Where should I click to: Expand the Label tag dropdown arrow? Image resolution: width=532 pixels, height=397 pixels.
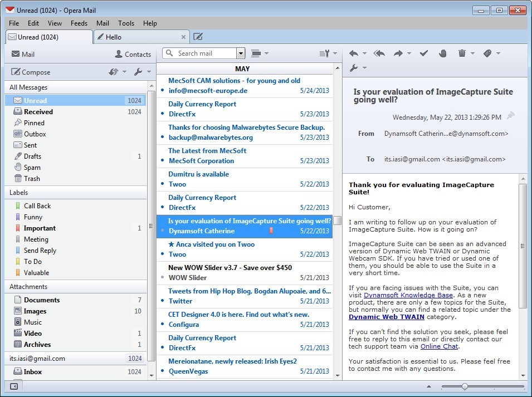[498, 53]
